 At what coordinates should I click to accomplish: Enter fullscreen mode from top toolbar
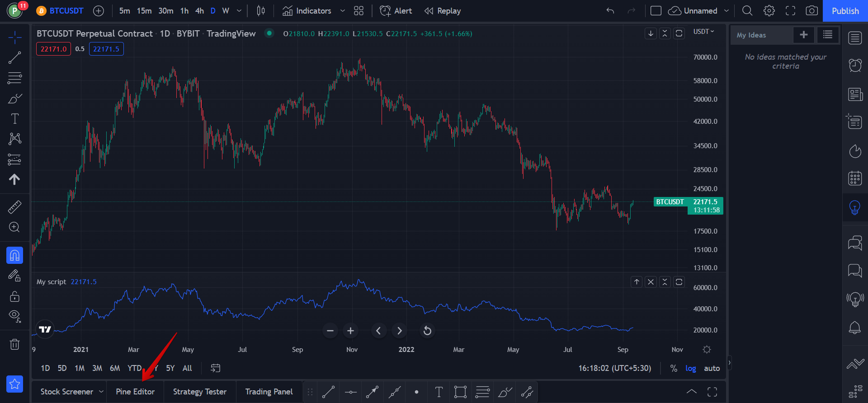[791, 11]
